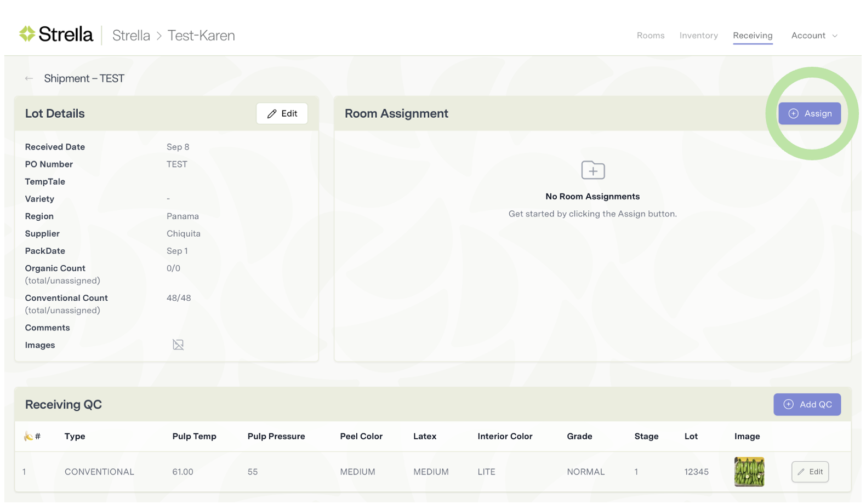This screenshot has width=866, height=504.
Task: Switch to the Inventory tab
Action: click(698, 36)
